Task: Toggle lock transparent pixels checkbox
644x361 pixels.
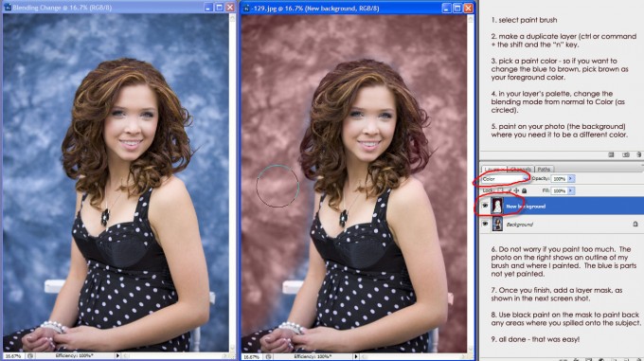Action: [x=500, y=190]
